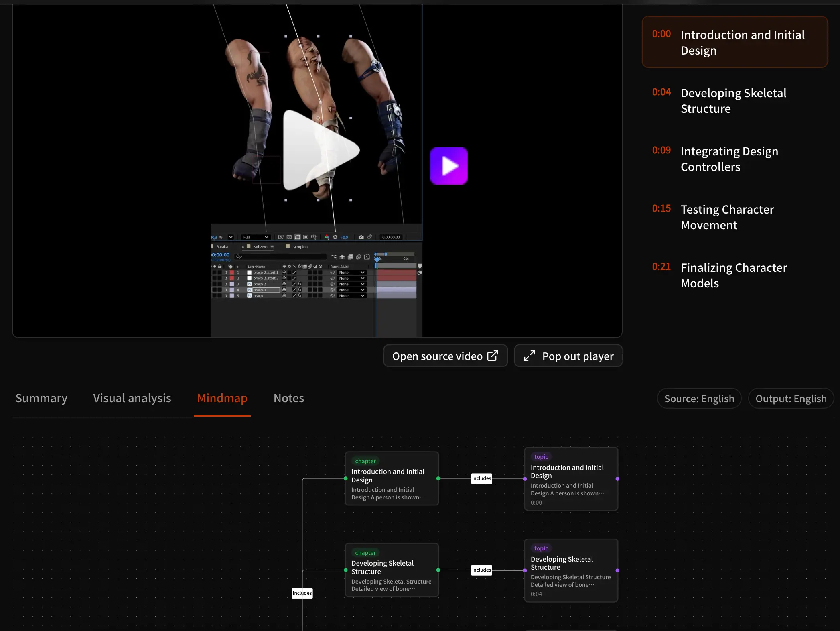Open the source video link
The image size is (840, 631).
click(x=445, y=356)
